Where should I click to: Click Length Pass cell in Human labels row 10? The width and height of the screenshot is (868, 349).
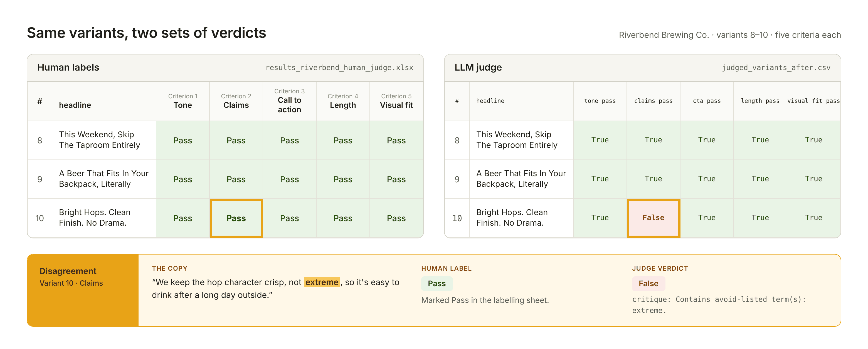point(343,218)
